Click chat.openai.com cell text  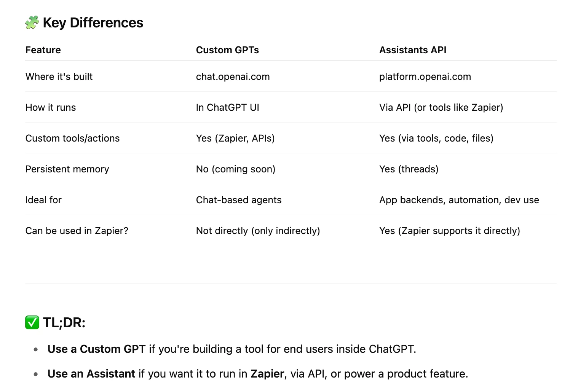click(233, 76)
